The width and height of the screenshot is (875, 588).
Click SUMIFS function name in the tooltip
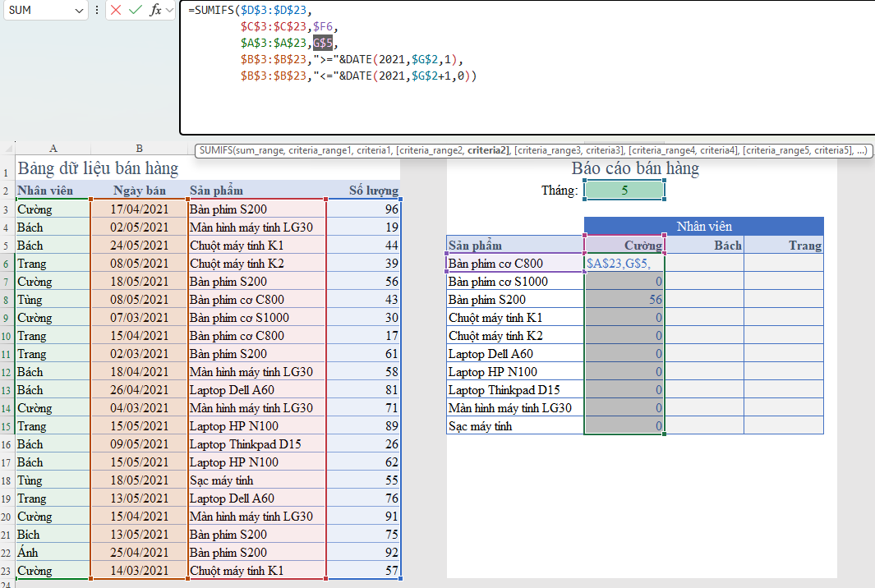point(215,150)
